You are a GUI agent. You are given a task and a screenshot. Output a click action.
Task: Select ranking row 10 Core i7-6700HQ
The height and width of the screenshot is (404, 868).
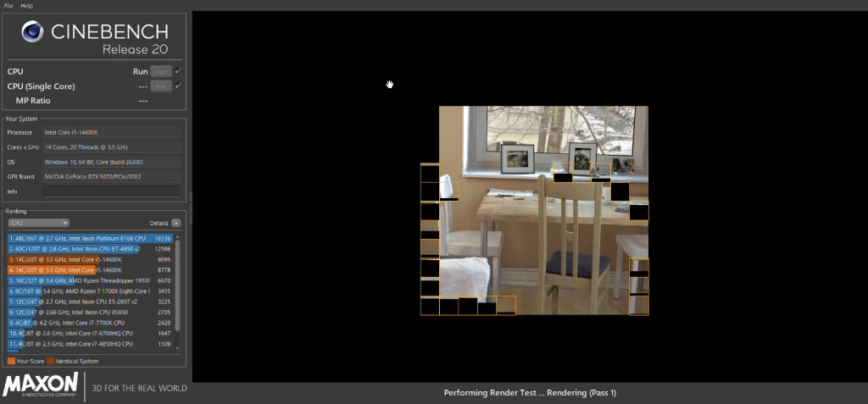(x=90, y=333)
